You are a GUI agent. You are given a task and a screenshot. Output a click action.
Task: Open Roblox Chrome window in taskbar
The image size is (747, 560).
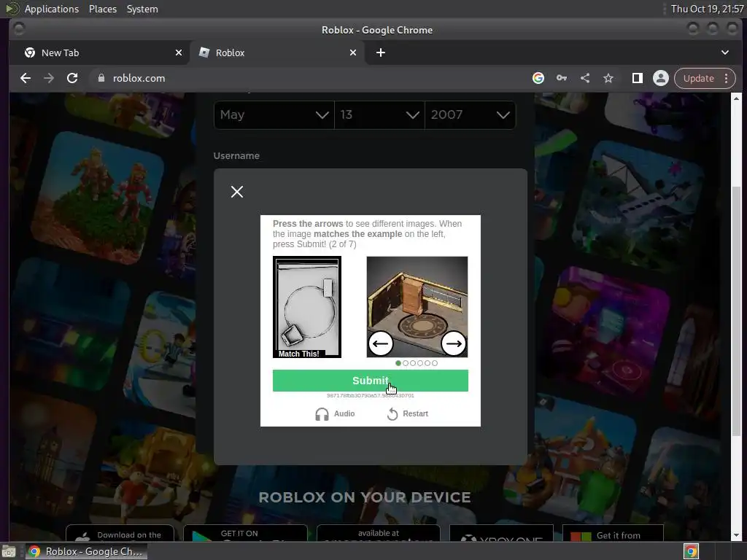coord(86,551)
